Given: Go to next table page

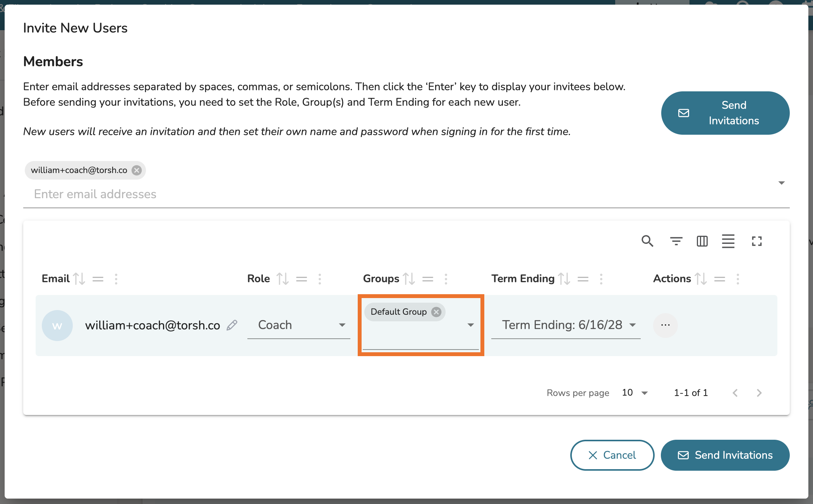Looking at the screenshot, I should click(x=759, y=393).
